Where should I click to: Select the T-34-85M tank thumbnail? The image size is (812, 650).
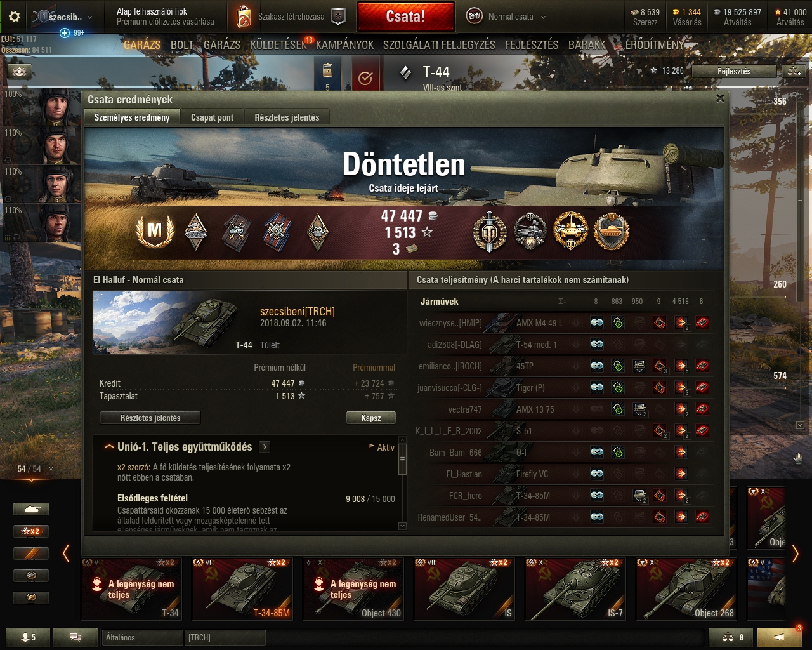(242, 588)
